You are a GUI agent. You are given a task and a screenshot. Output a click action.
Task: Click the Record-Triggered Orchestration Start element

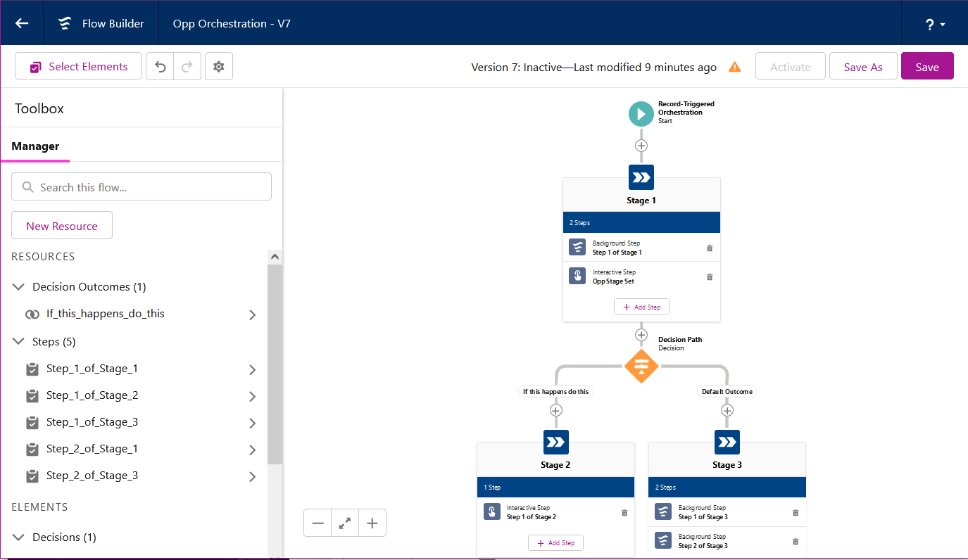coord(641,113)
